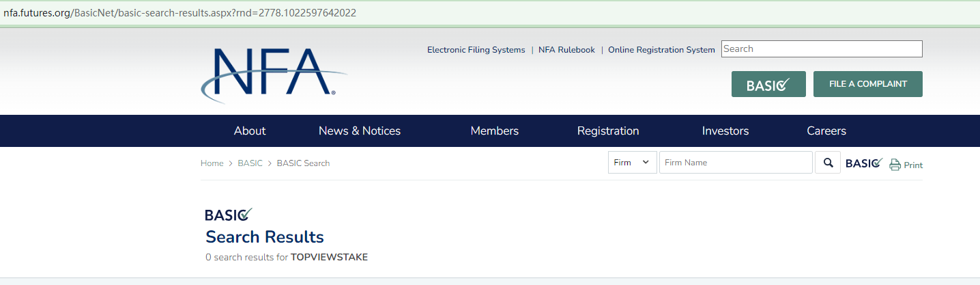Open the Firm search type dropdown
This screenshot has width=980, height=285.
tap(632, 163)
